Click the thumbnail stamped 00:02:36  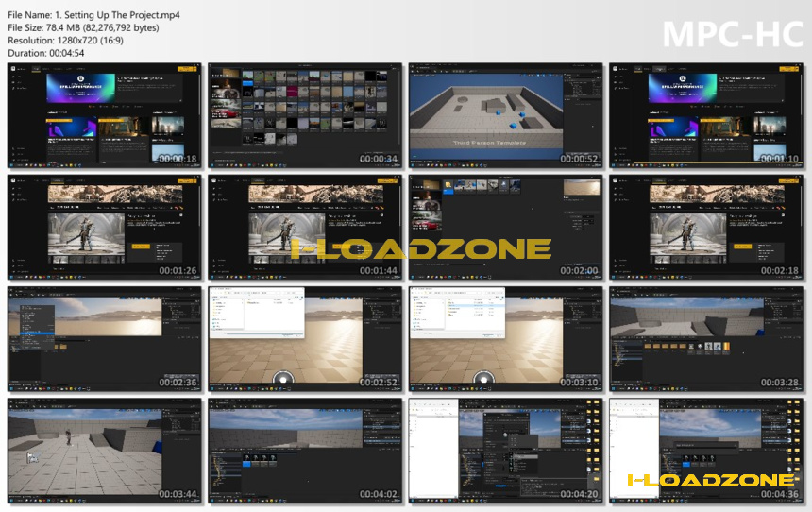105,339
